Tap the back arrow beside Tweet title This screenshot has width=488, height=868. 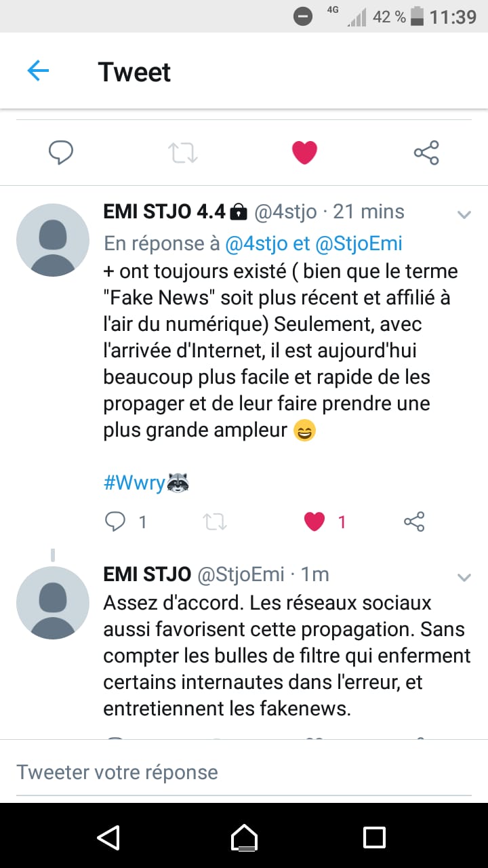[38, 71]
